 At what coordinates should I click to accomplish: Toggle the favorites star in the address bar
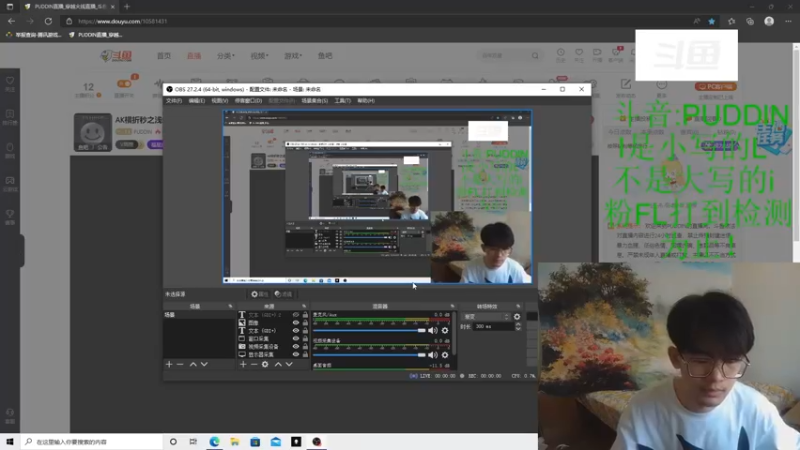711,21
